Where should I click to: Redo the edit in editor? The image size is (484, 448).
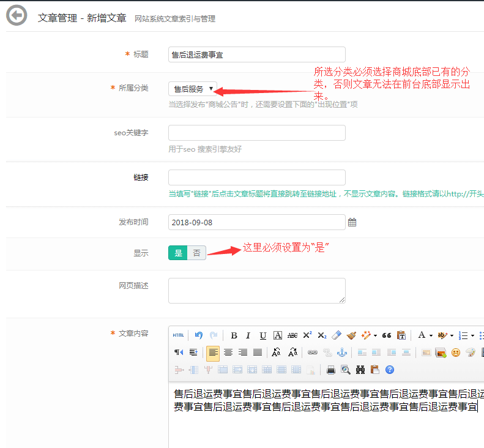tap(214, 335)
